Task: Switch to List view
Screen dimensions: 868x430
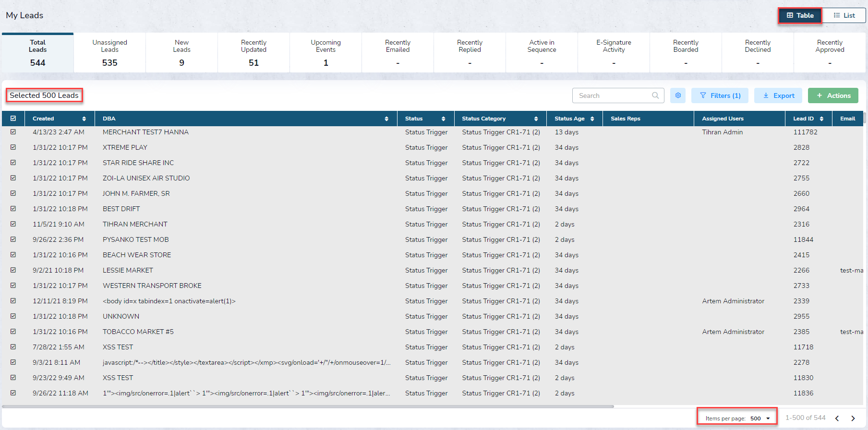Action: pos(844,15)
